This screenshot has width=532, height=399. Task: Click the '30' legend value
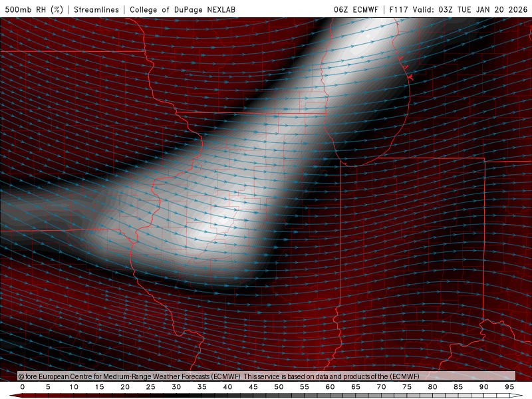(176, 387)
